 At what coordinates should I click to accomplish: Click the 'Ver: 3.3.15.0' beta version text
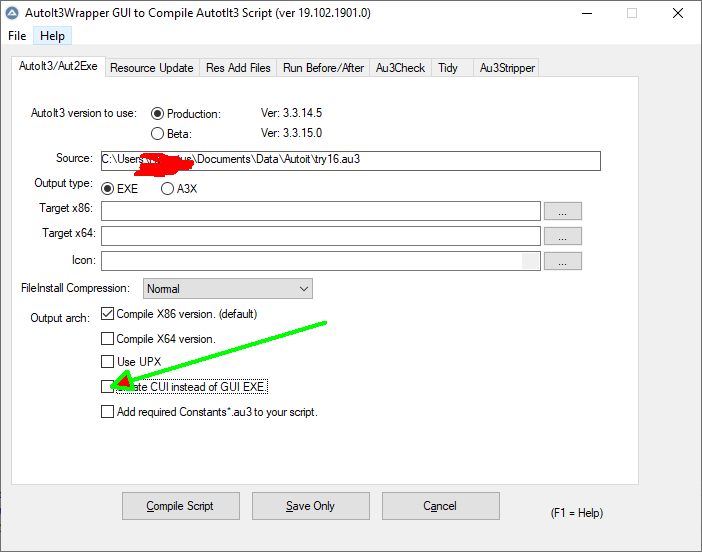pyautogui.click(x=291, y=133)
